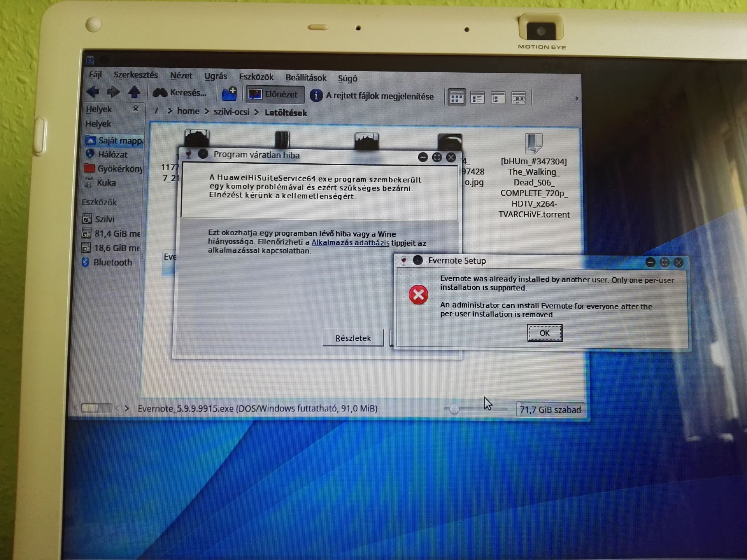Open the Alkalmazás adatbázis link
The image size is (747, 560).
[350, 243]
